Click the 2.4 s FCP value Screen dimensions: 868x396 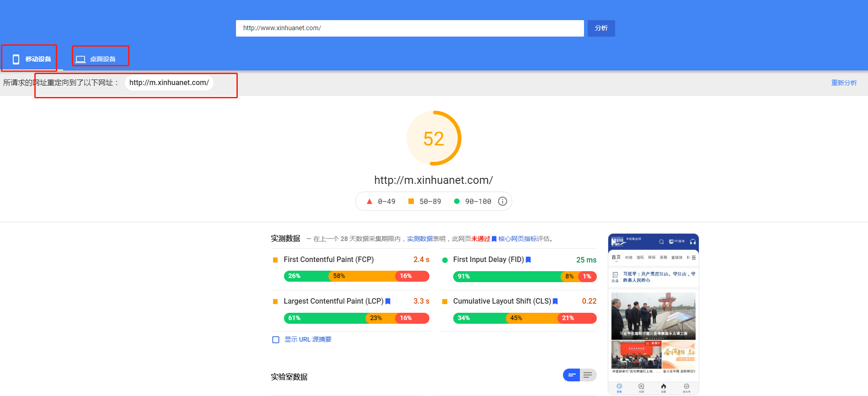421,260
